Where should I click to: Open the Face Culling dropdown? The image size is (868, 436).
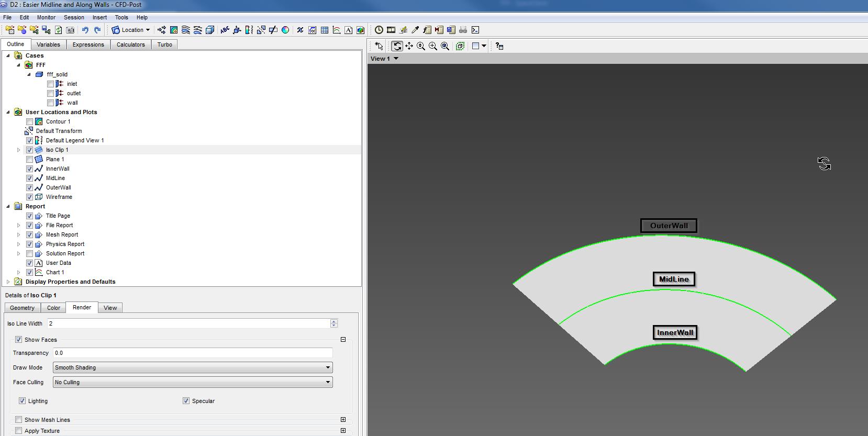[193, 382]
